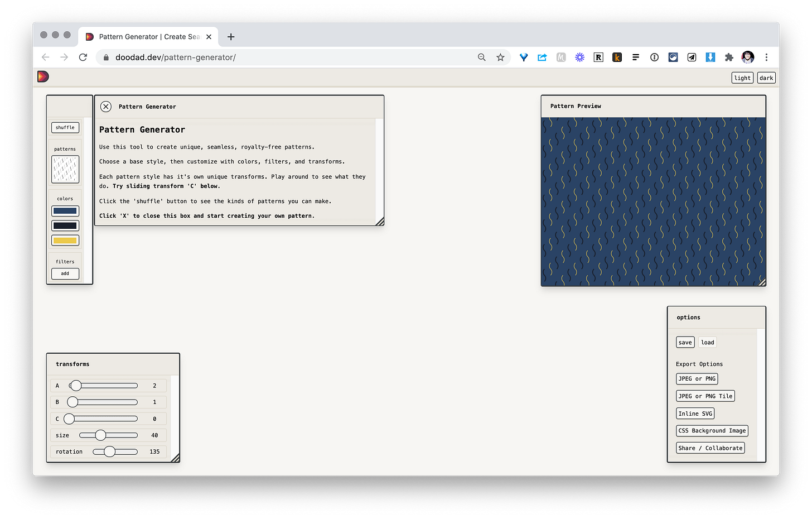Switch the site to dark mode
The width and height of the screenshot is (812, 519).
[x=766, y=77]
